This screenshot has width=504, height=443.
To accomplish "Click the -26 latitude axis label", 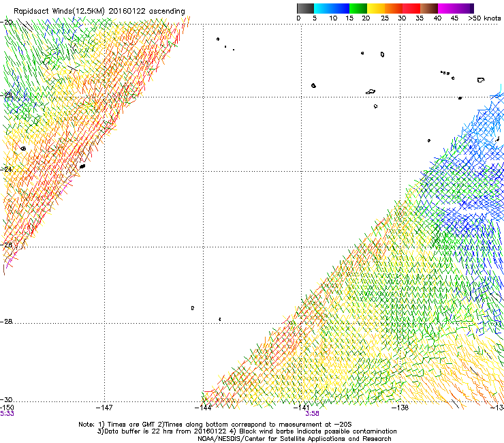I will pyautogui.click(x=7, y=245).
